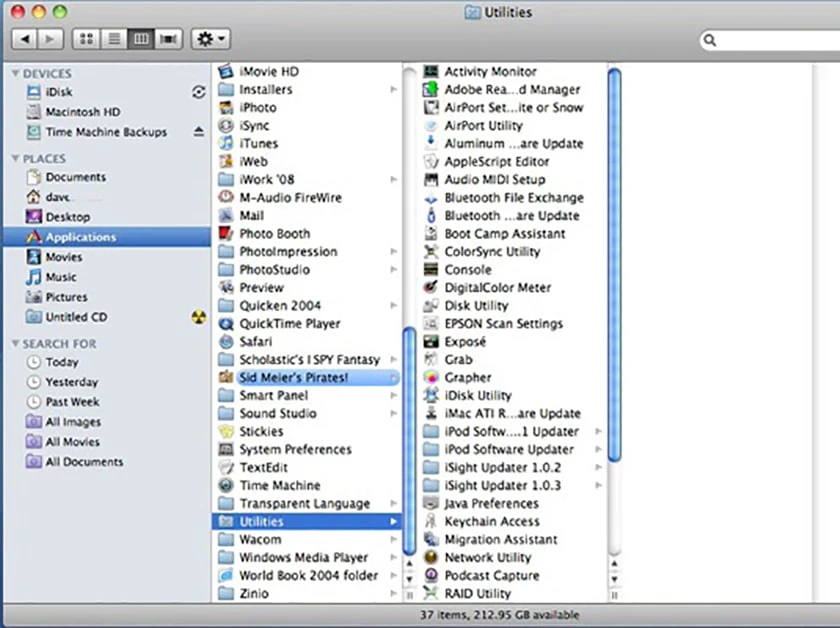Switch to Cover Flow view
The width and height of the screenshot is (840, 628).
[x=168, y=39]
